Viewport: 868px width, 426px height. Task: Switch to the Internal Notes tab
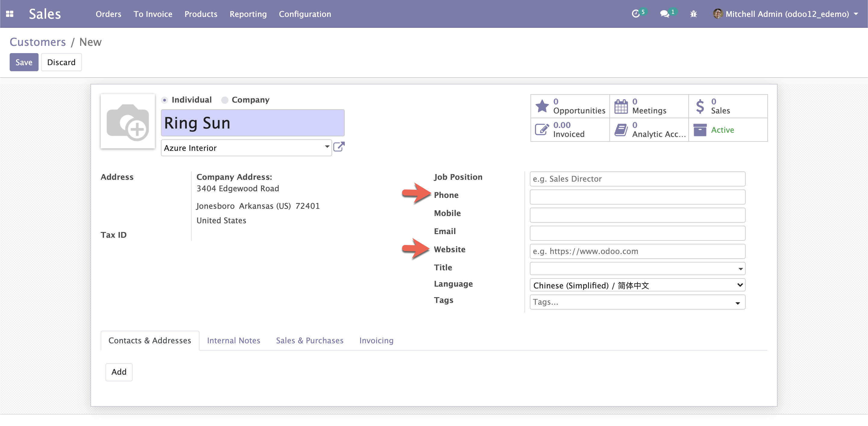233,340
